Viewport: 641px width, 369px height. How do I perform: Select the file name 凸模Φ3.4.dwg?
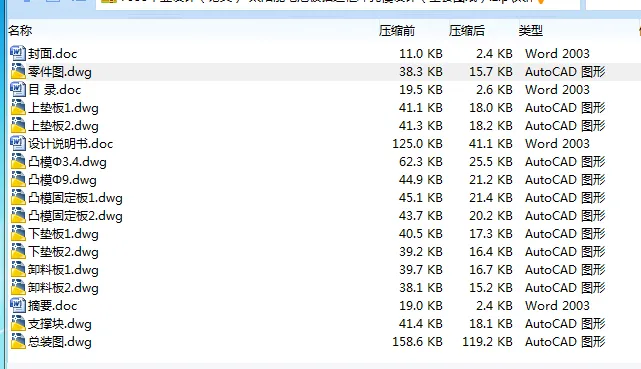[67, 161]
